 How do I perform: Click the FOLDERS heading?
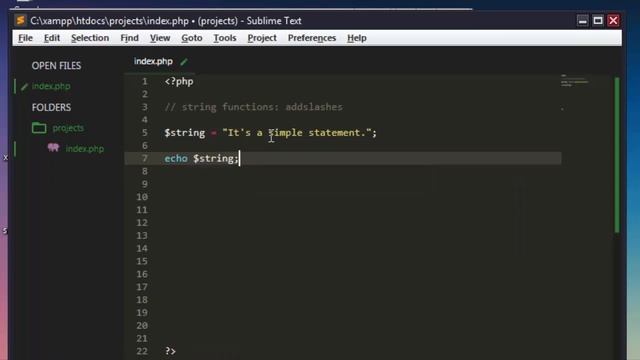(x=51, y=107)
